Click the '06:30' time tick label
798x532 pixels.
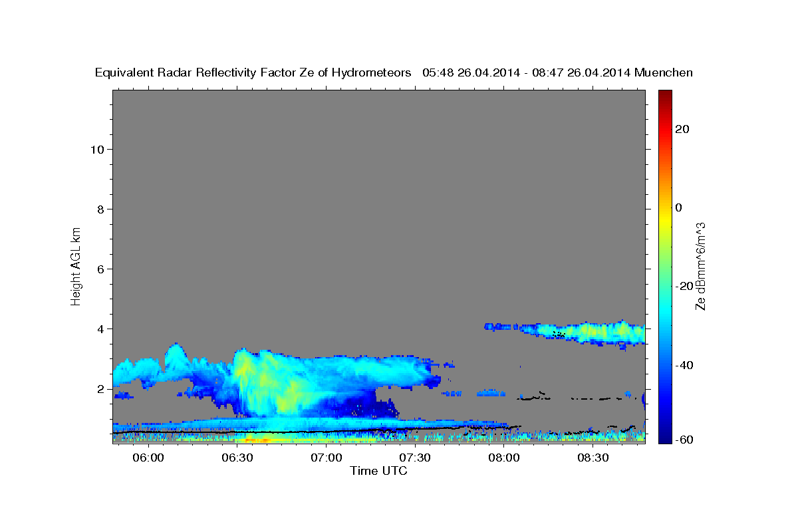click(237, 458)
